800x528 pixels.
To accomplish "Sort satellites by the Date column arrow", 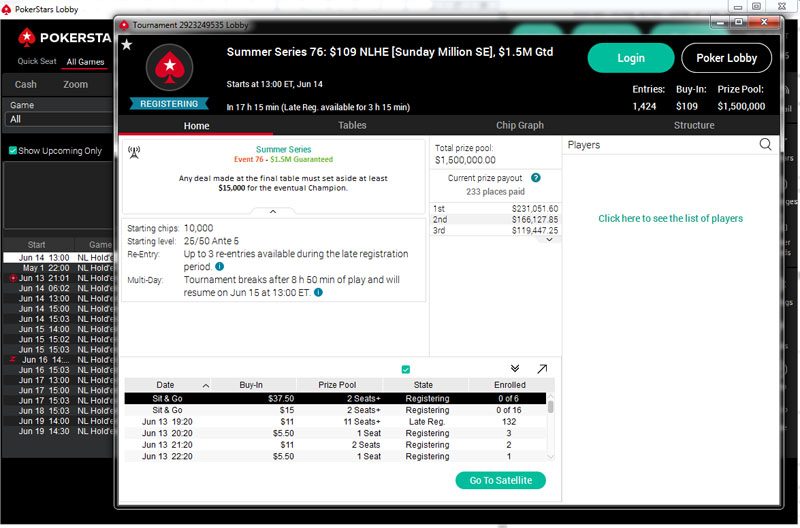I will coord(206,386).
